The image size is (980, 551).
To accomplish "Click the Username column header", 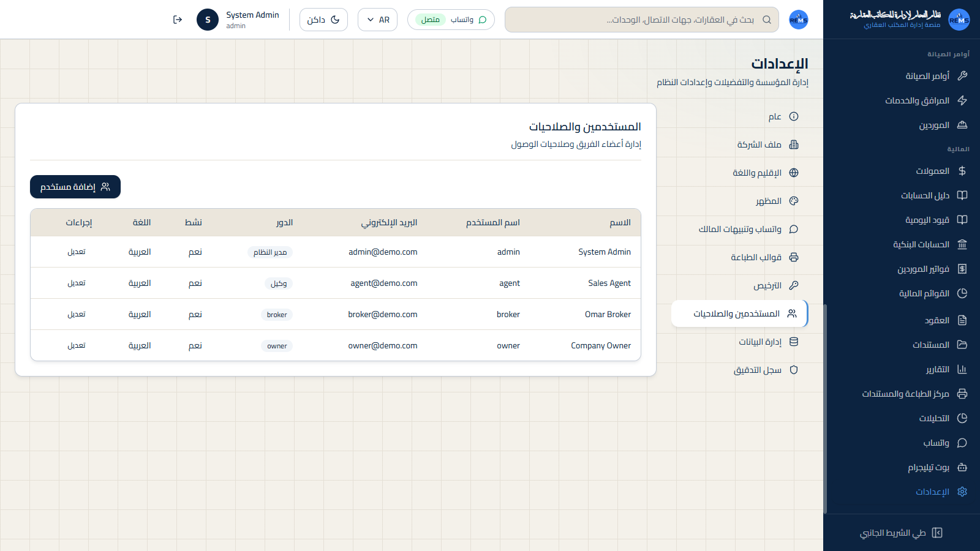I will [x=493, y=222].
